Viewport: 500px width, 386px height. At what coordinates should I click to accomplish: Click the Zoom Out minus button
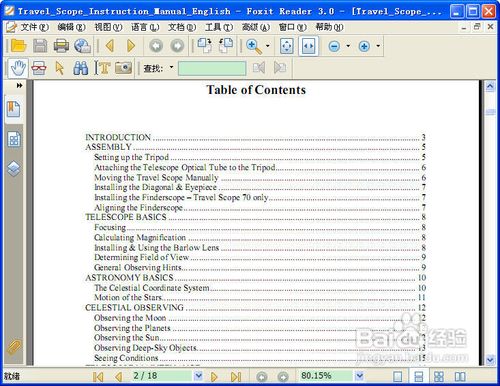tap(334, 46)
